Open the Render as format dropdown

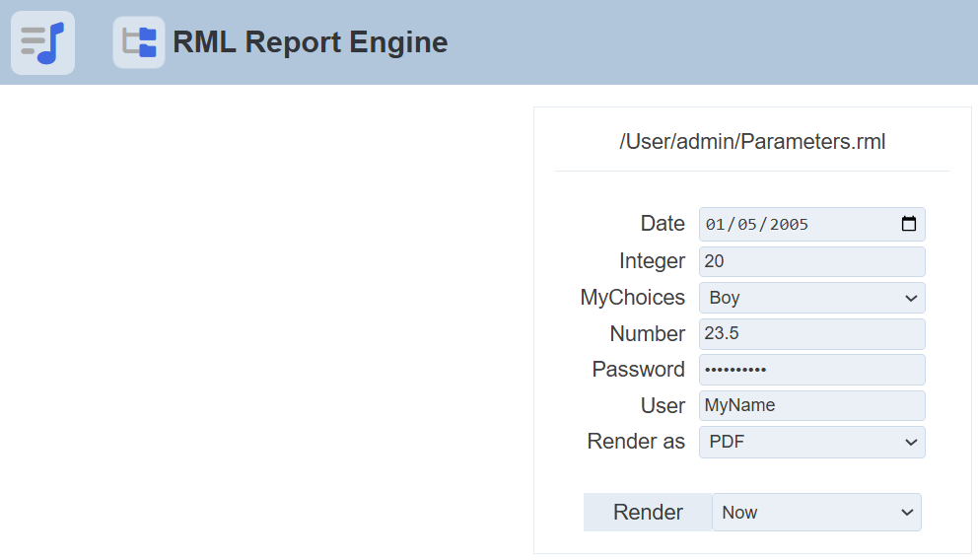coord(811,442)
